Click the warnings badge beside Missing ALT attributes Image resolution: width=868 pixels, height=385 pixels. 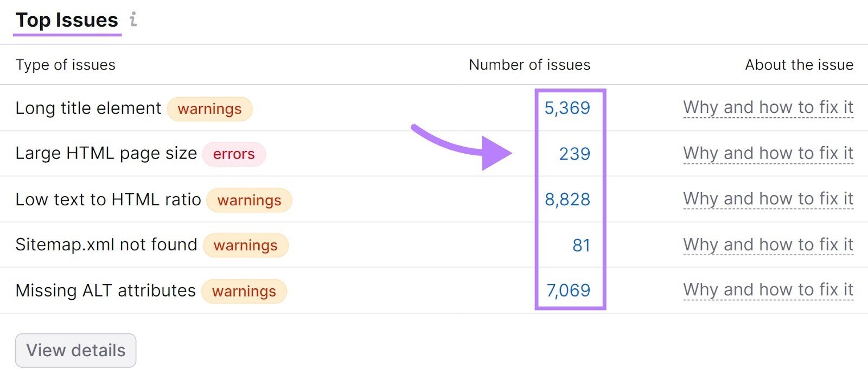244,292
